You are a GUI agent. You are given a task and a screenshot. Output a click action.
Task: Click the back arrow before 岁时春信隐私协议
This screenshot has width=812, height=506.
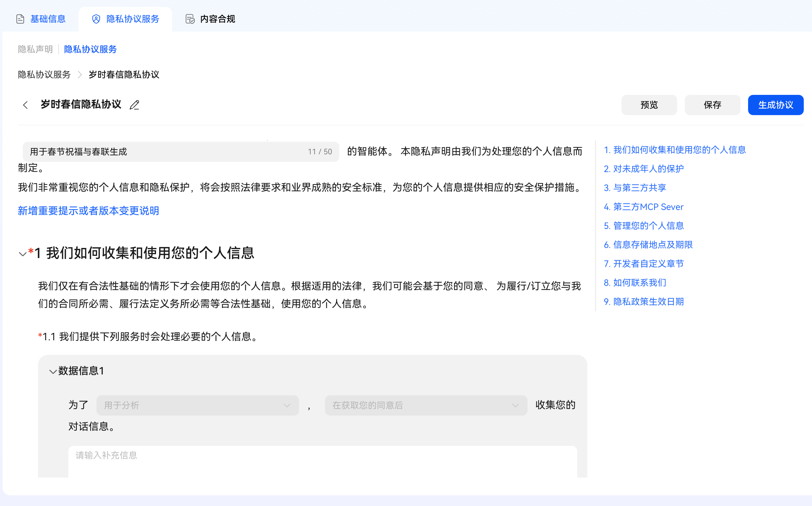click(x=25, y=105)
